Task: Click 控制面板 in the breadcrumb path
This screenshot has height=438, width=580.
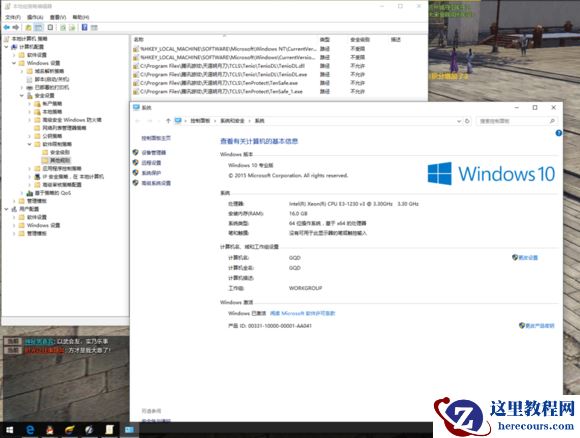Action: [x=200, y=121]
